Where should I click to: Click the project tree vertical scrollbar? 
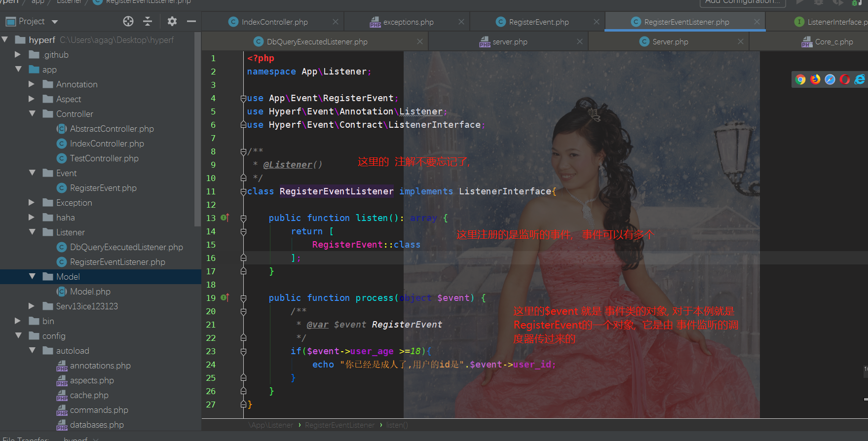198,128
